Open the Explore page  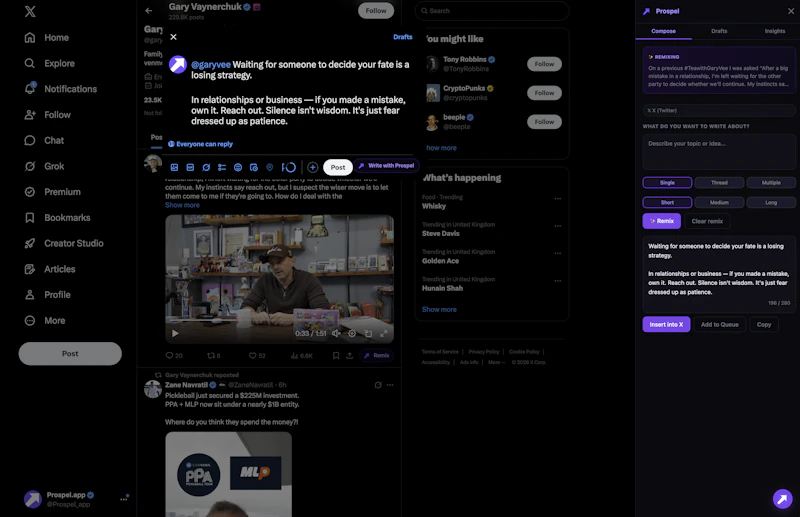(49, 63)
